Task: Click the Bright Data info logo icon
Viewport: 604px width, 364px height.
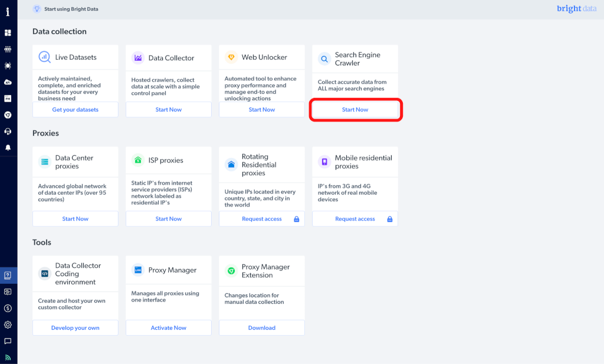Action: coord(8,11)
